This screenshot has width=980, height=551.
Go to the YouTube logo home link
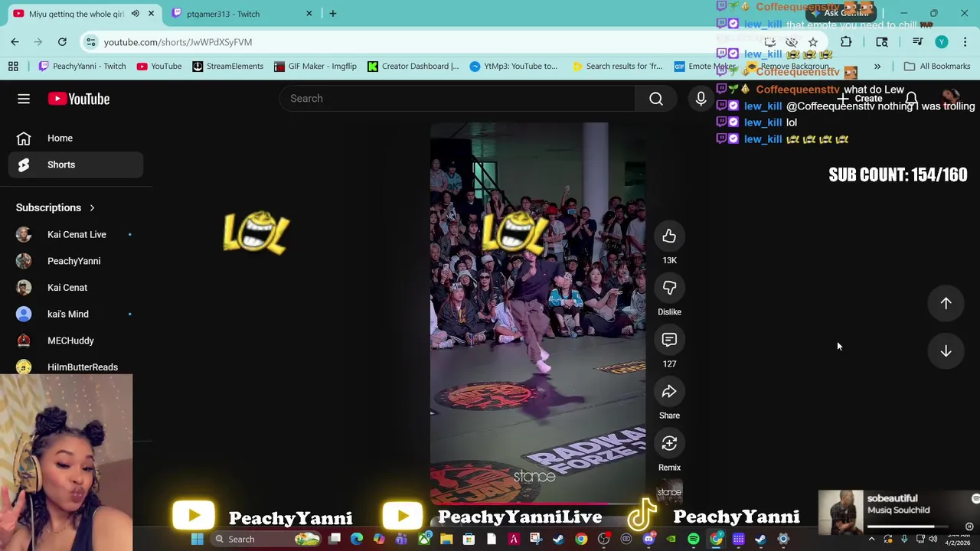(x=79, y=99)
